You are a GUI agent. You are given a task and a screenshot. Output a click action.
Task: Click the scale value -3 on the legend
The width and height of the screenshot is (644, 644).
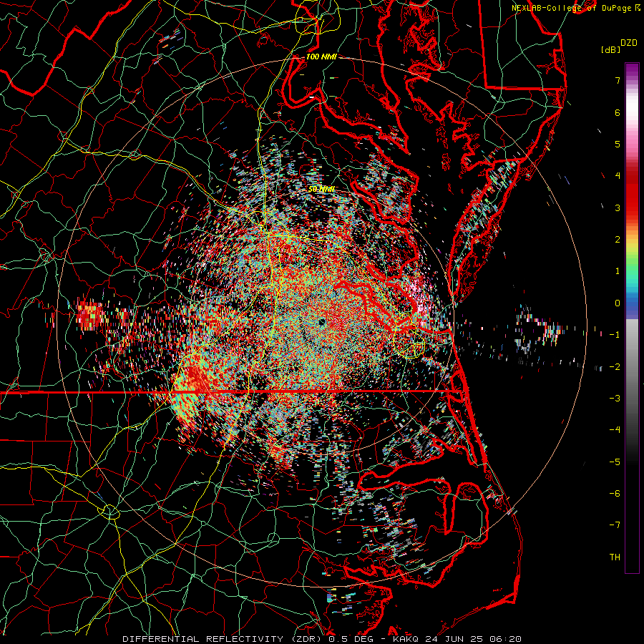(615, 399)
